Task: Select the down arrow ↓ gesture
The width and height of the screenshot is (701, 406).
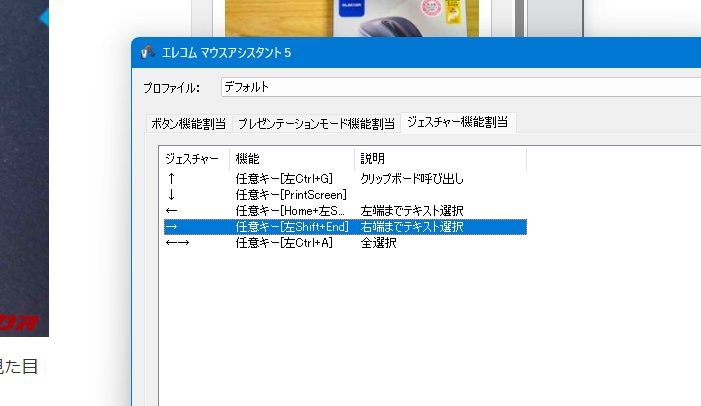Action: tap(170, 195)
